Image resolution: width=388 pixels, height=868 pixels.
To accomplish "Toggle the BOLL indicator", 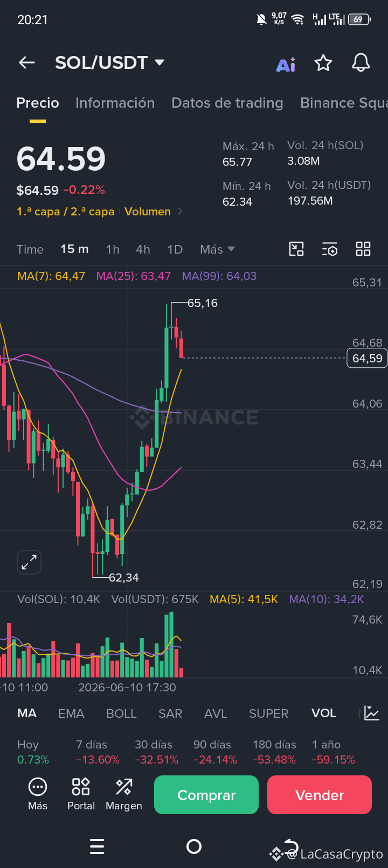I will click(121, 713).
